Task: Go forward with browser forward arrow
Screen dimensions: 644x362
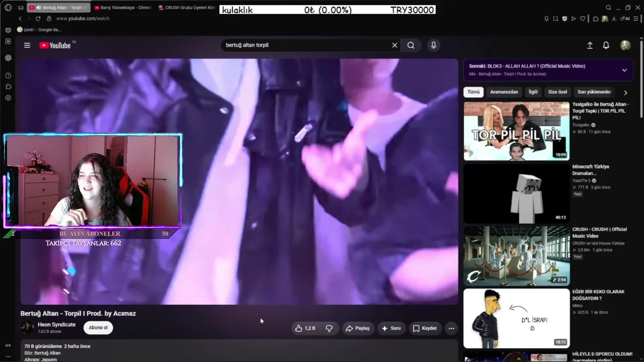Action: tap(29, 19)
